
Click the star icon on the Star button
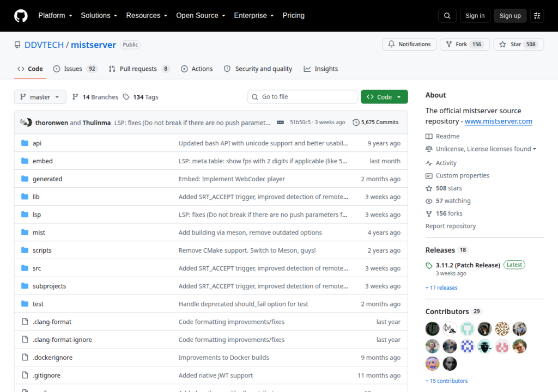[x=502, y=44]
